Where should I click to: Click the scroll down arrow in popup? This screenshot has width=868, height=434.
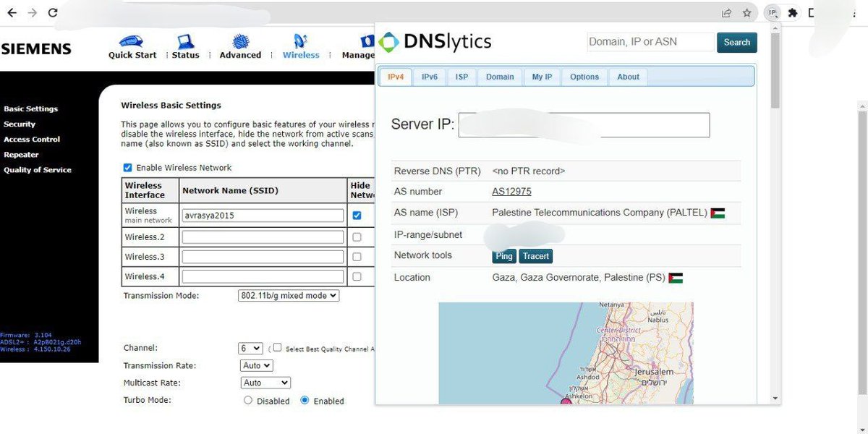(x=775, y=398)
